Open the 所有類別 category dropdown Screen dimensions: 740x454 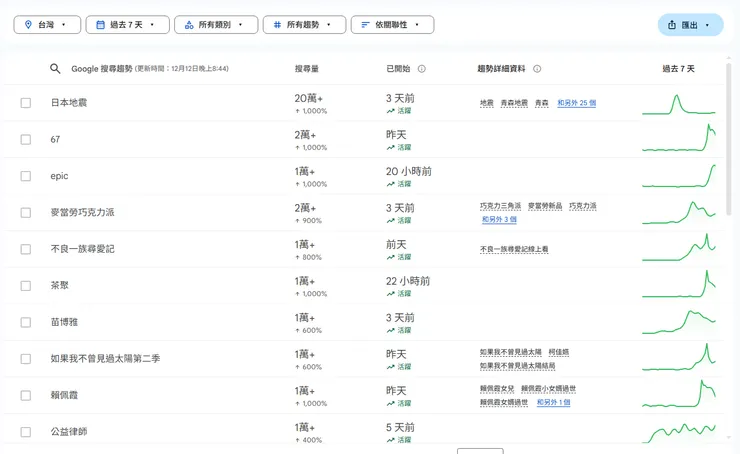click(216, 25)
